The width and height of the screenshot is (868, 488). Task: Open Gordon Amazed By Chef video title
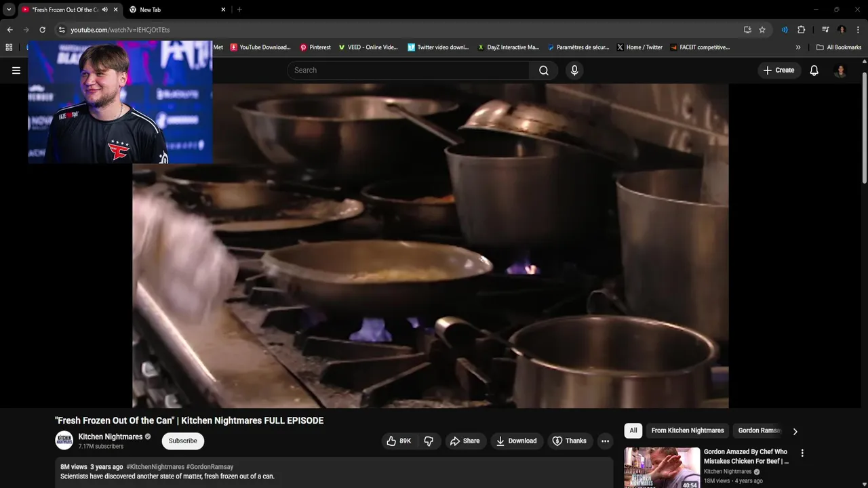tap(746, 456)
